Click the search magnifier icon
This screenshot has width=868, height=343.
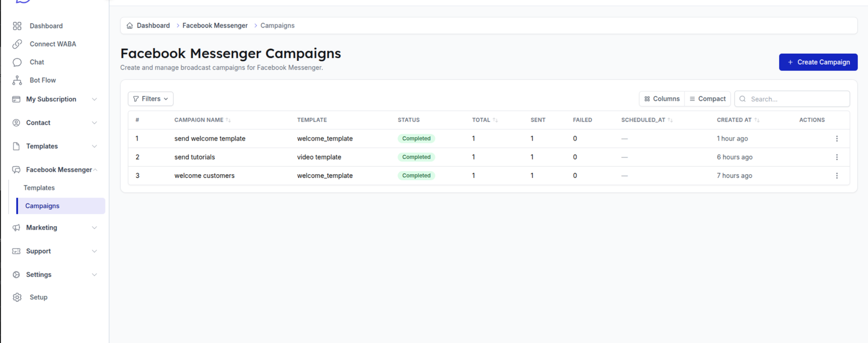(743, 99)
